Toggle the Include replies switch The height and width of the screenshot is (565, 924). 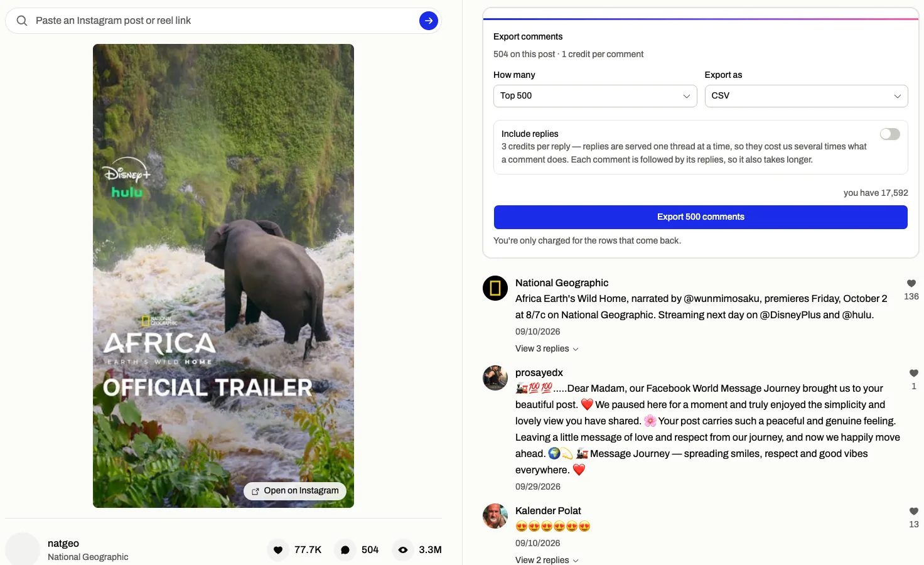tap(890, 134)
